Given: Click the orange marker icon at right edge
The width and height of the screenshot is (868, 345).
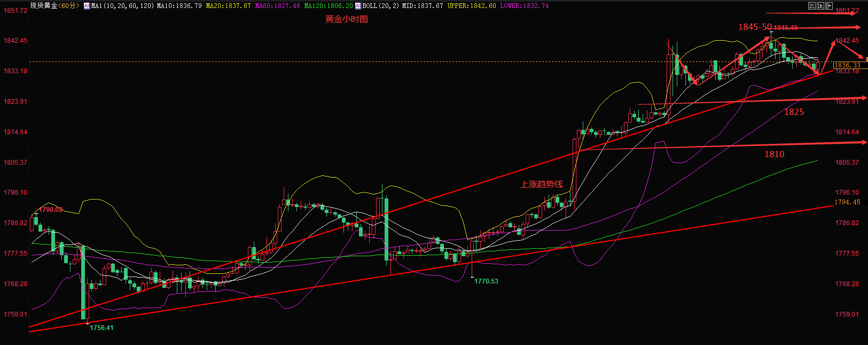Looking at the screenshot, I should click(x=865, y=59).
